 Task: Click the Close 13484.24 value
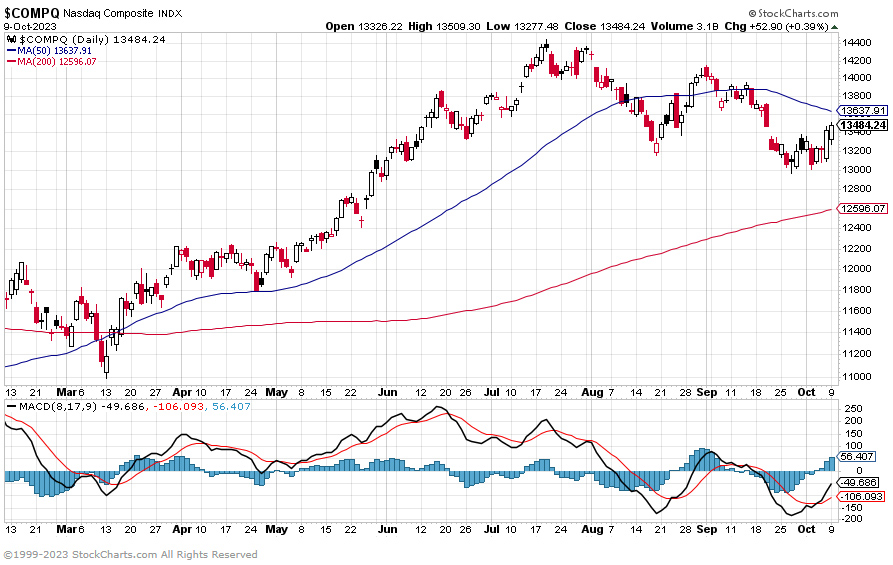[x=605, y=26]
